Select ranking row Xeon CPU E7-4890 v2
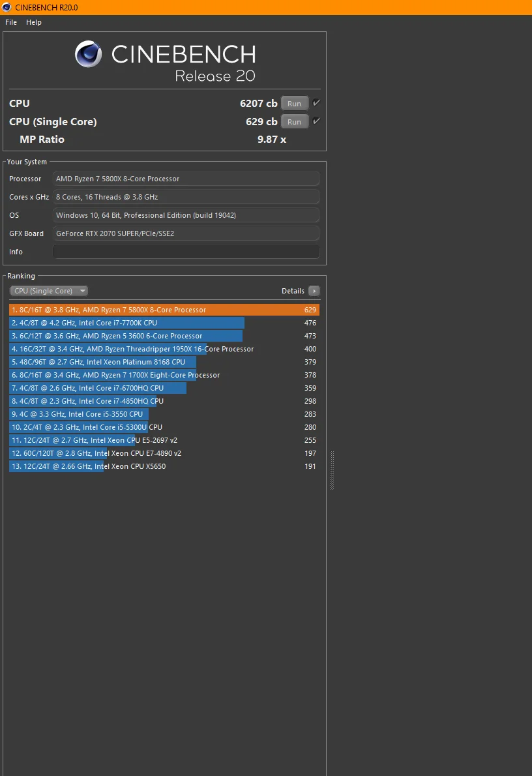Screen dimensions: 532x776 coord(164,453)
